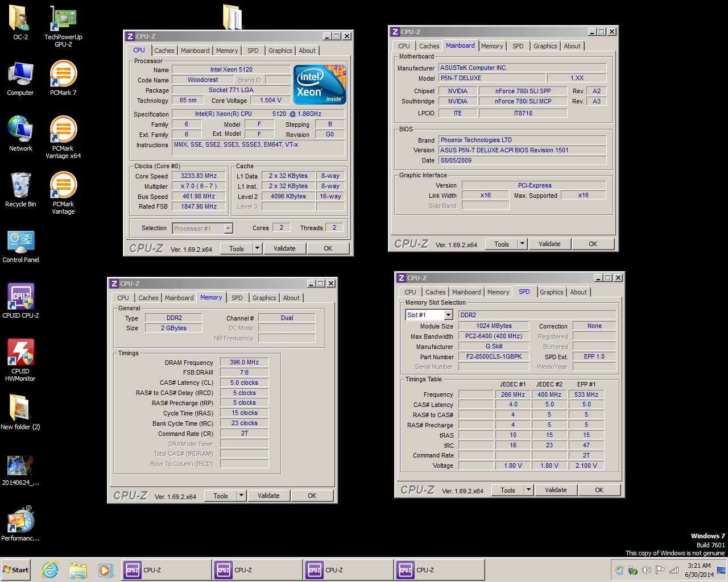Image resolution: width=728 pixels, height=582 pixels.
Task: Switch to About tab in Memory window
Action: (291, 298)
